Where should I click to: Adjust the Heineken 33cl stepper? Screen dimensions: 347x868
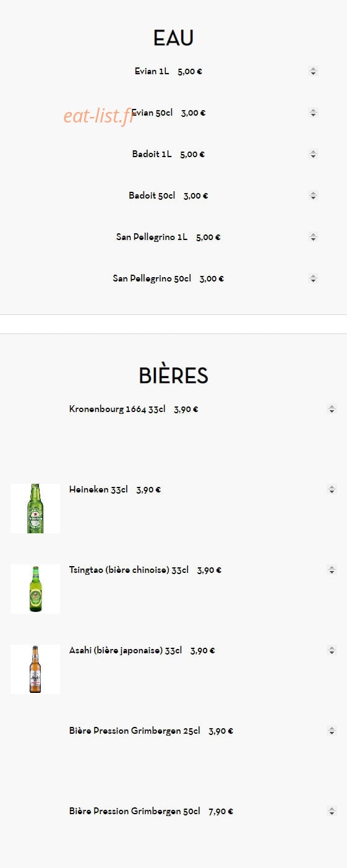pos(332,489)
